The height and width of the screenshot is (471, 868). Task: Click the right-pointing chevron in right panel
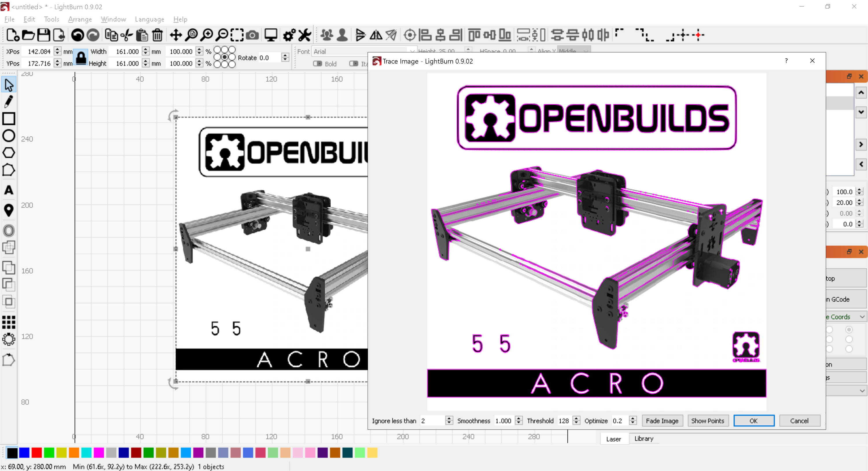861,144
